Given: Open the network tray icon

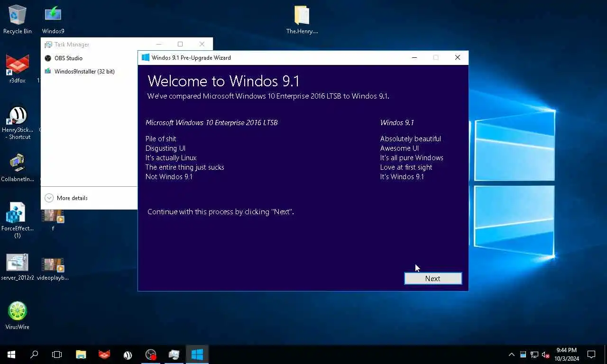Looking at the screenshot, I should pos(534,355).
